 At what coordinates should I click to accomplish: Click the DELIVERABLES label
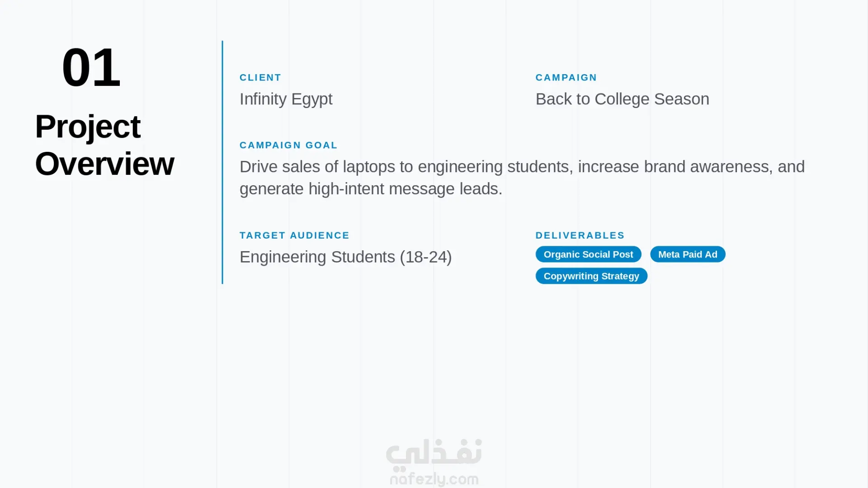click(x=580, y=235)
